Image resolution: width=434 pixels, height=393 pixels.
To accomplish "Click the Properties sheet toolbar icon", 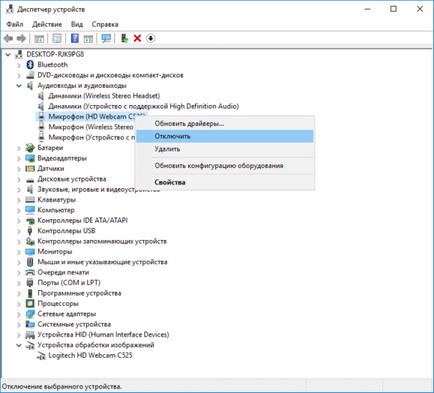I will pos(57,38).
